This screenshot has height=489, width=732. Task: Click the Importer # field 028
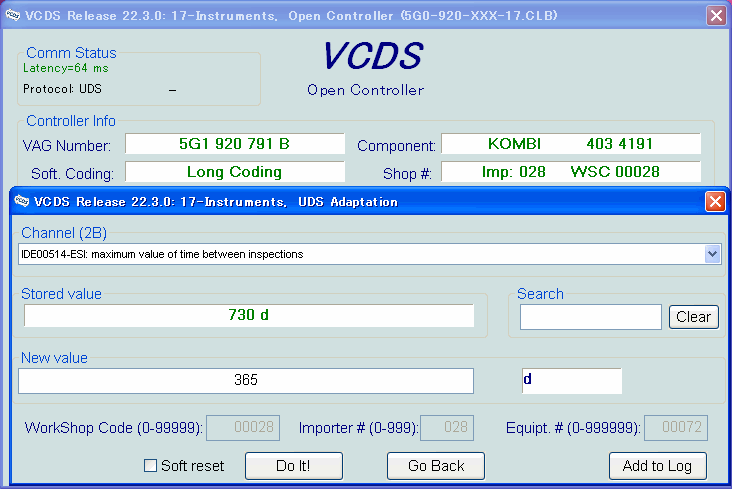click(447, 427)
